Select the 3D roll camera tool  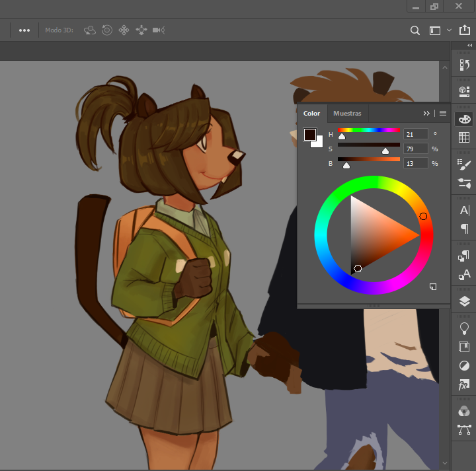click(x=107, y=30)
